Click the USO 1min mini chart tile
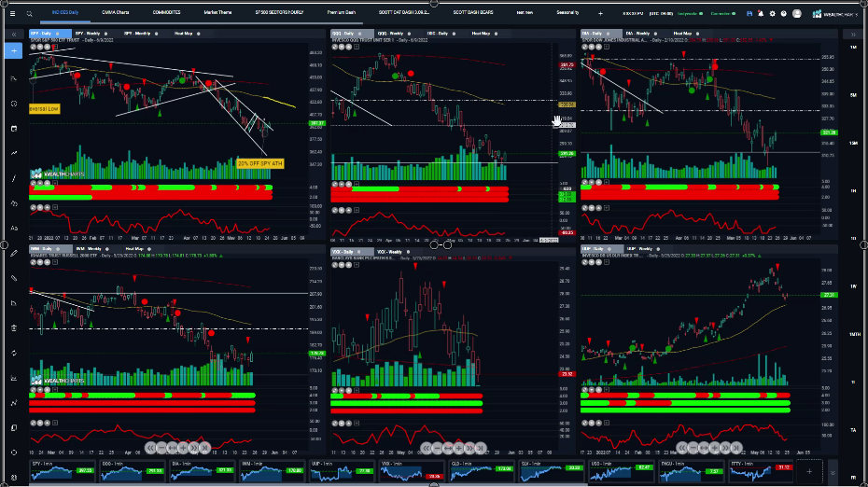Viewport: 868px width, 487px height. tap(621, 471)
